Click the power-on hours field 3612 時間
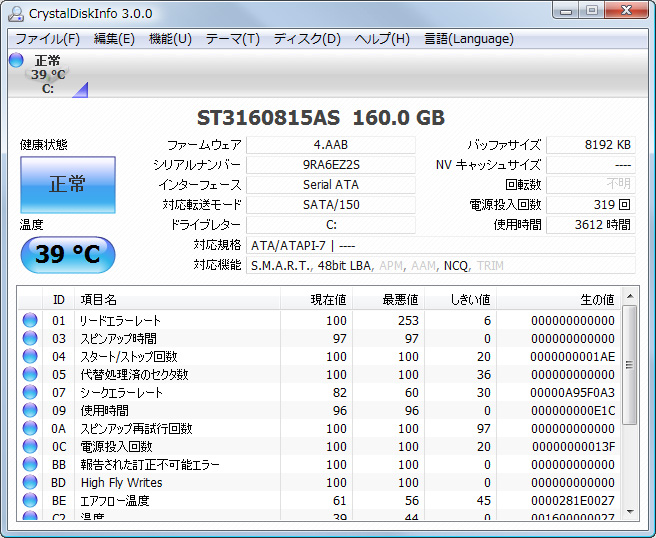 (591, 225)
